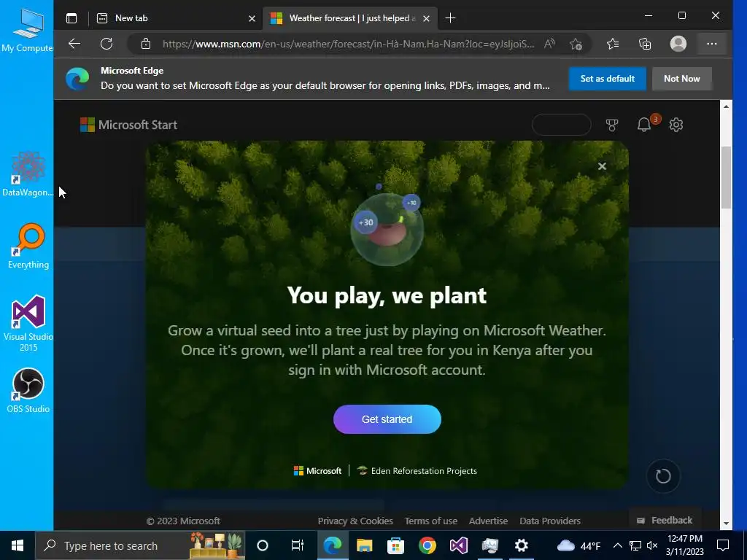Click the circular refresh button on weather page

coord(663,475)
